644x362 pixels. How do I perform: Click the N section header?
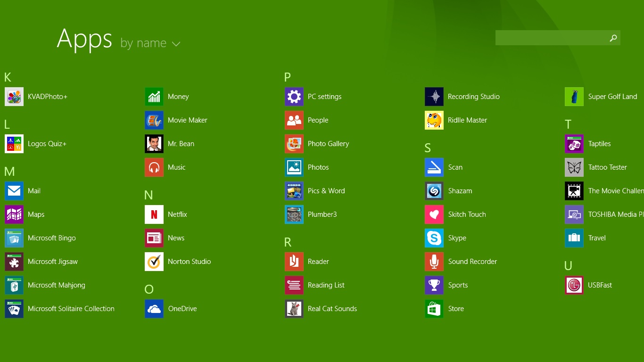pos(149,195)
